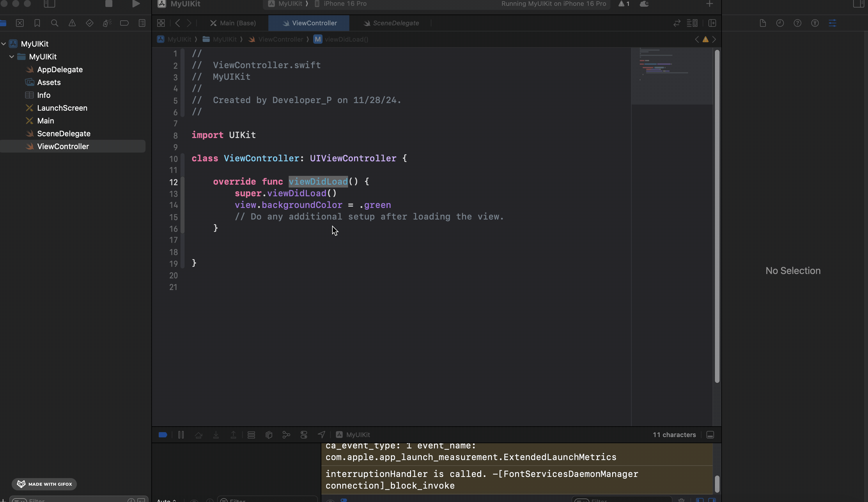
Task: Open the Debug Memory Graph icon
Action: 286,435
